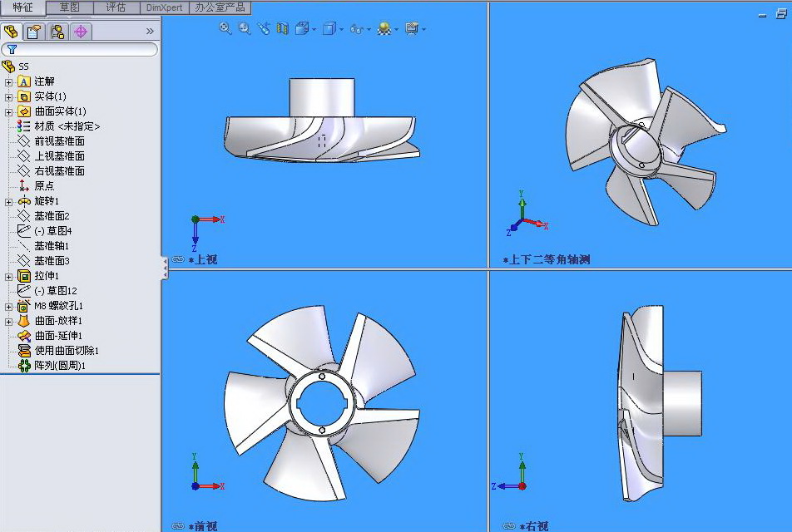Viewport: 792px width, 532px height.
Task: Click the 原点 origin icon
Action: [24, 185]
